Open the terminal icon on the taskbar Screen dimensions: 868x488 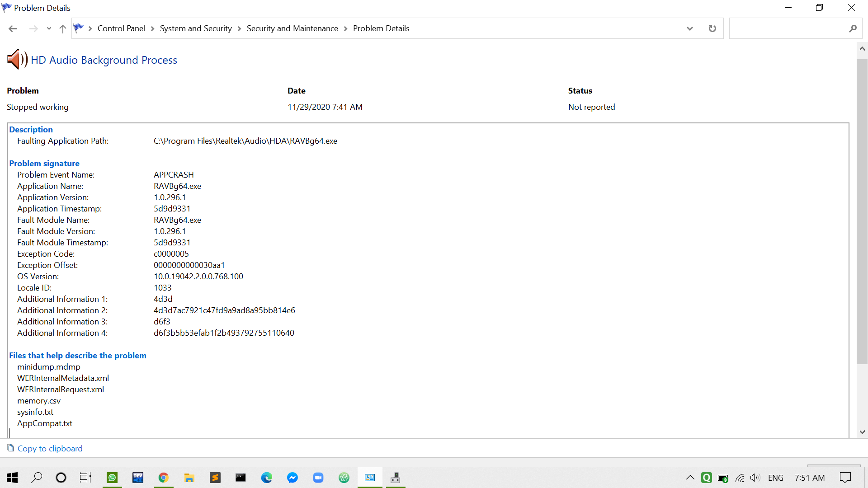pyautogui.click(x=241, y=478)
